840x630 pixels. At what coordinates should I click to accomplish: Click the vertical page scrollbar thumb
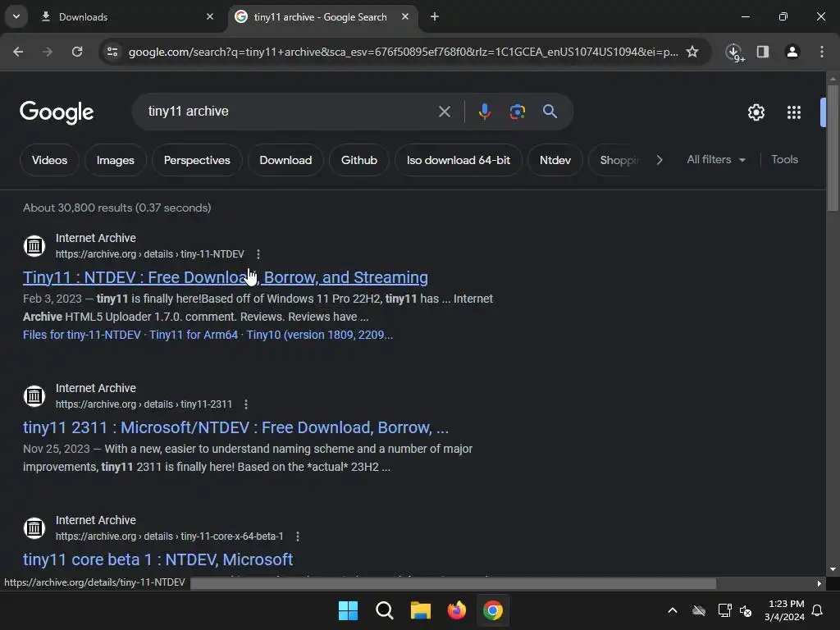pyautogui.click(x=833, y=148)
